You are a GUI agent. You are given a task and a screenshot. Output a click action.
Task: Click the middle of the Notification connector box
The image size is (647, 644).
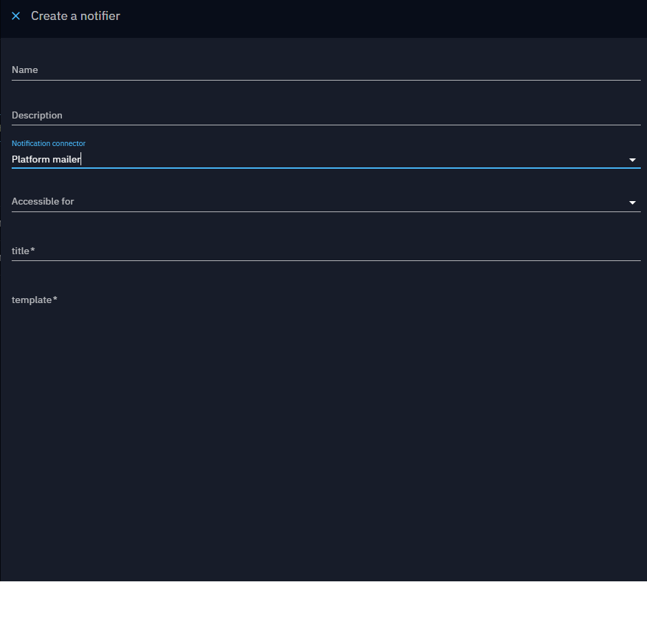coord(326,160)
